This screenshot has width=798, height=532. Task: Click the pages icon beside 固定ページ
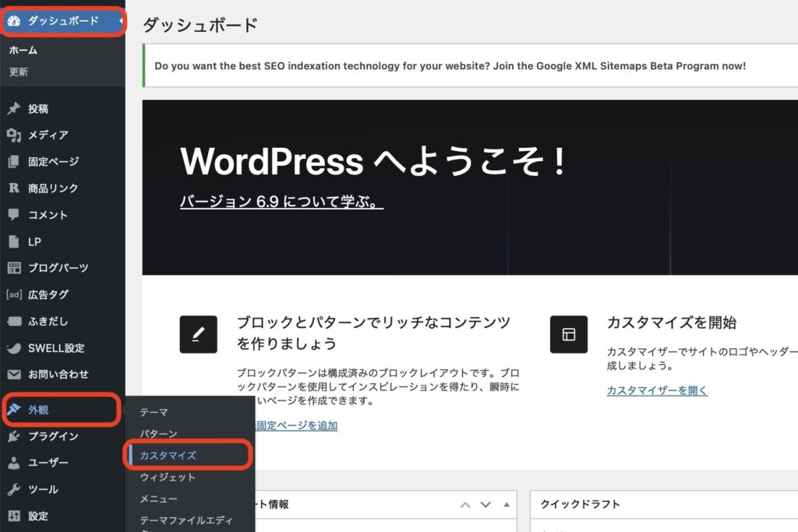click(13, 162)
